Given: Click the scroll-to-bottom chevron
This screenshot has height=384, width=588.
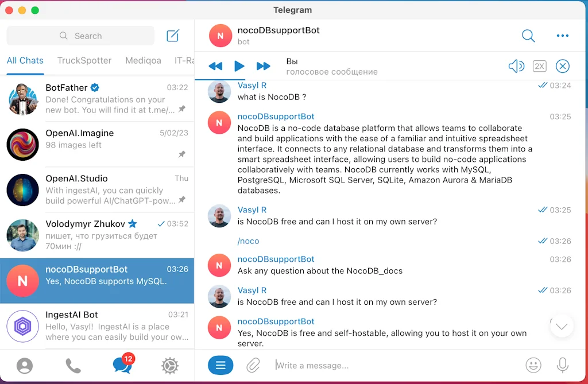Looking at the screenshot, I should pyautogui.click(x=561, y=325).
